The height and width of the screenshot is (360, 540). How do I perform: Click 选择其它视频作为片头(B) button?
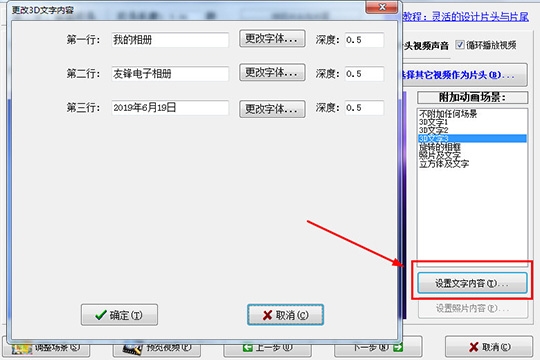coord(465,75)
